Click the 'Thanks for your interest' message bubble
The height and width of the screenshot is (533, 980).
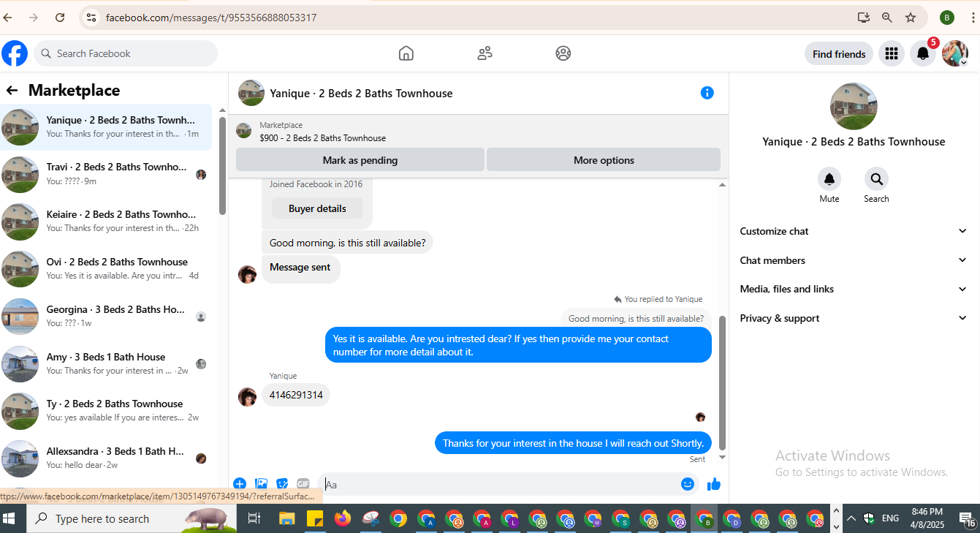(x=573, y=443)
